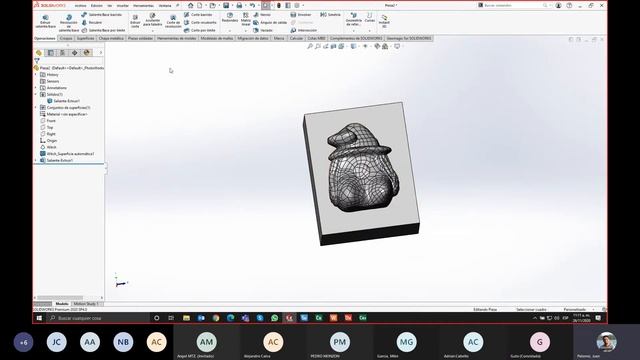
Task: Open the Herramientas menu
Action: [143, 6]
